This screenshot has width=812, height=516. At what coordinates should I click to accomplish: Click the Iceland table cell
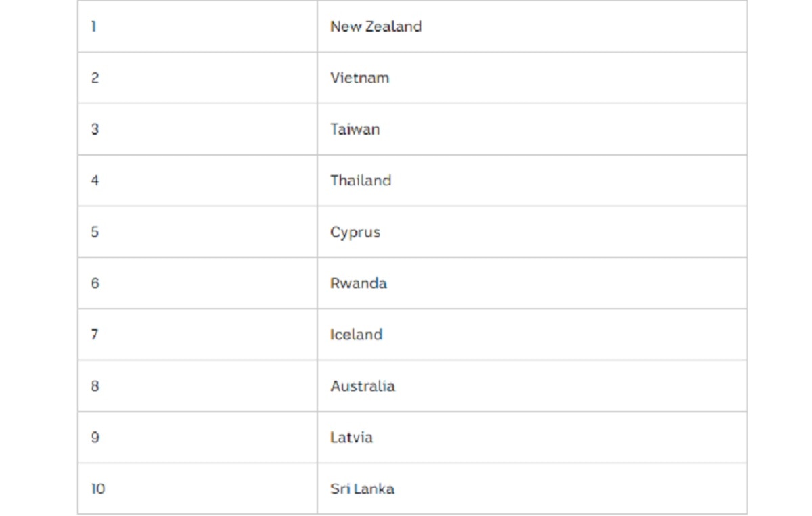pyautogui.click(x=356, y=335)
